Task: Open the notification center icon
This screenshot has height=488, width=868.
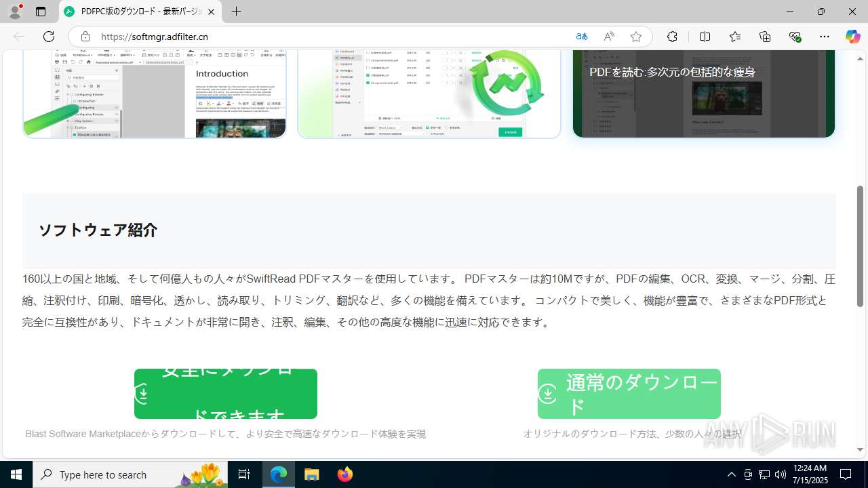Action: click(x=846, y=474)
